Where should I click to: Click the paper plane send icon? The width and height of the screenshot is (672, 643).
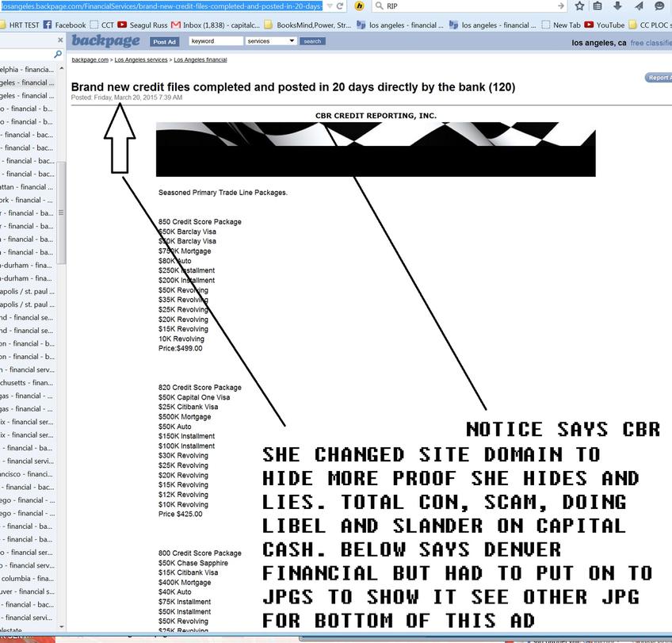tap(639, 6)
